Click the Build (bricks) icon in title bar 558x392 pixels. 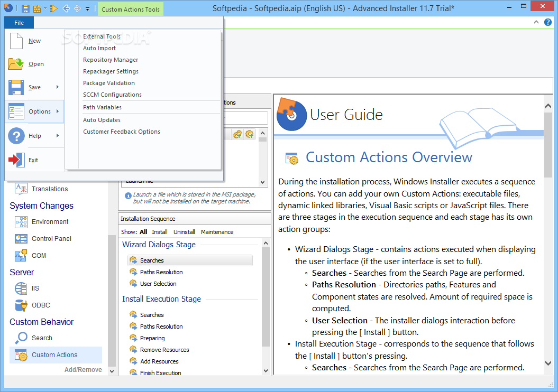click(x=37, y=8)
